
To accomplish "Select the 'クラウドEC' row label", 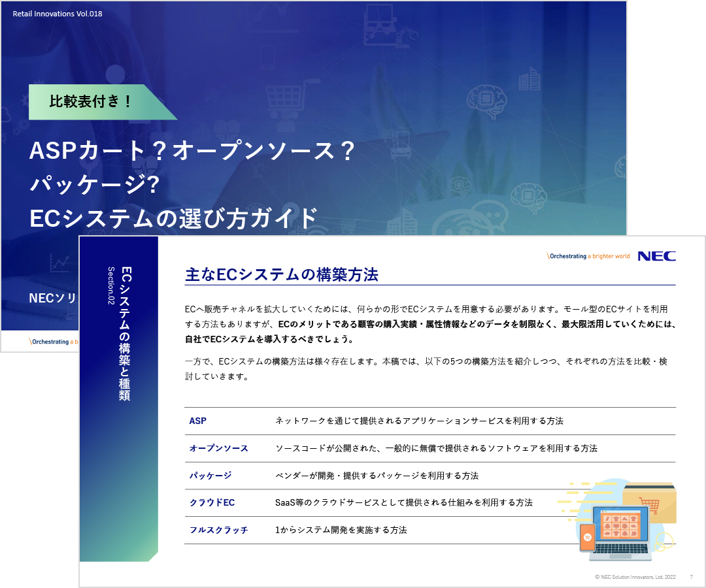I will point(212,502).
